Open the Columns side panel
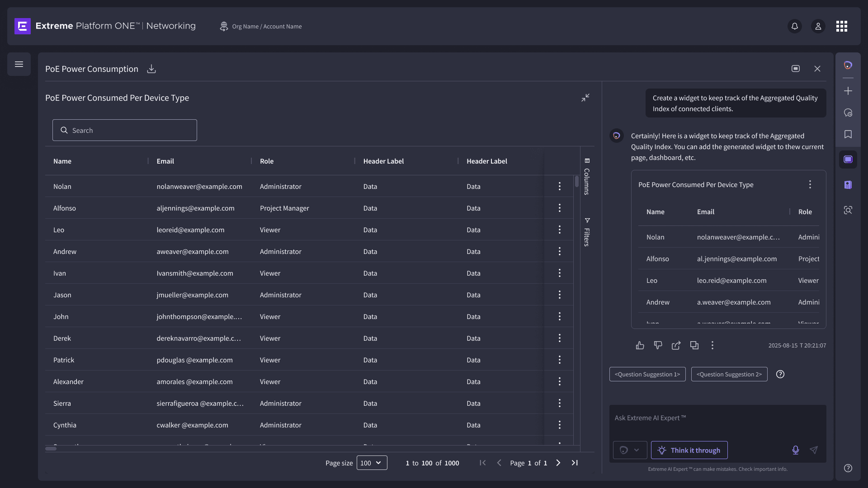 click(x=587, y=177)
